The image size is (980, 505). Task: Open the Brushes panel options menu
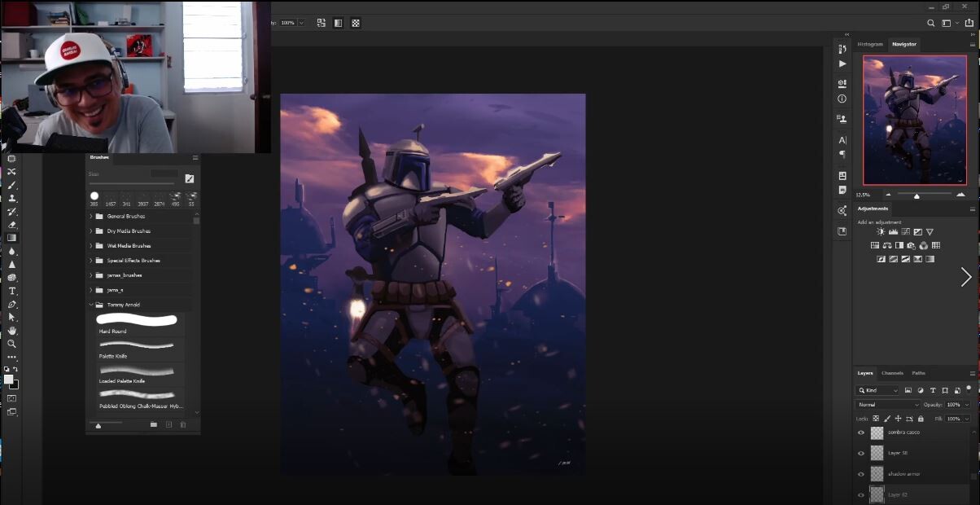(x=195, y=157)
